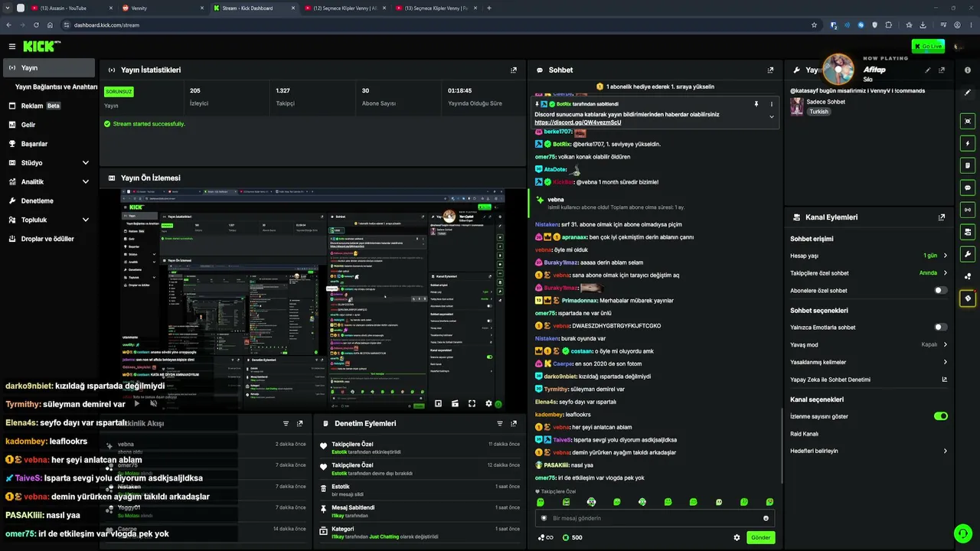Open Droplar ve ödüller in sidebar
Screen dimensions: 980x551
tap(47, 239)
